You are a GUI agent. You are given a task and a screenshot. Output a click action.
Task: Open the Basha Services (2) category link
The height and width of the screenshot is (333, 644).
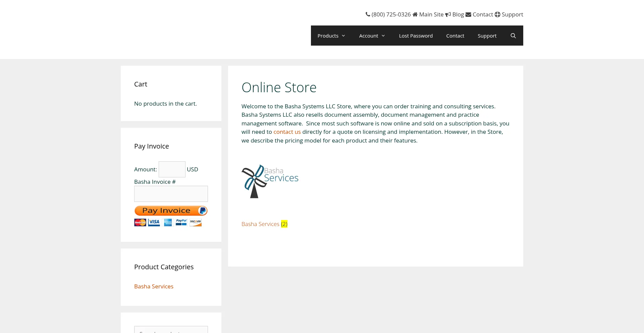pos(264,224)
